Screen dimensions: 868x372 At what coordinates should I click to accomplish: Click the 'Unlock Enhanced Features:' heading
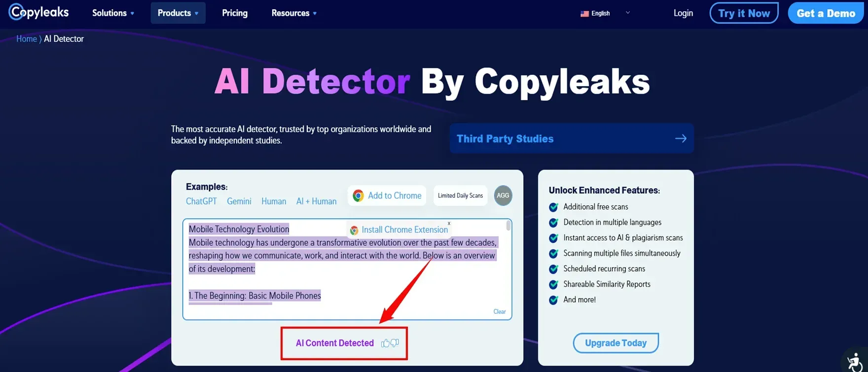tap(604, 190)
